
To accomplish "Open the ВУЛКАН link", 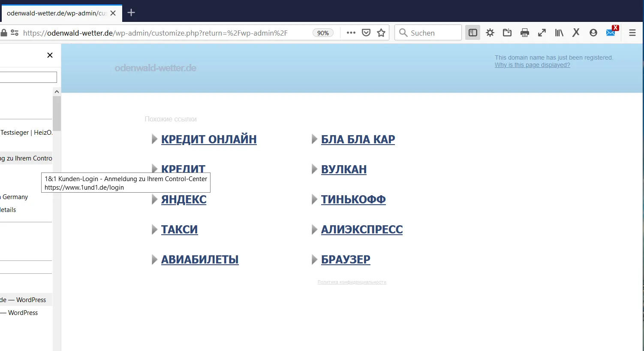I will click(344, 169).
